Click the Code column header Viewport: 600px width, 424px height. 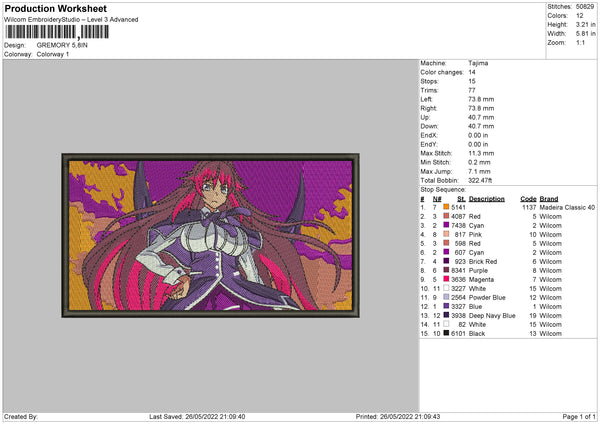point(528,199)
